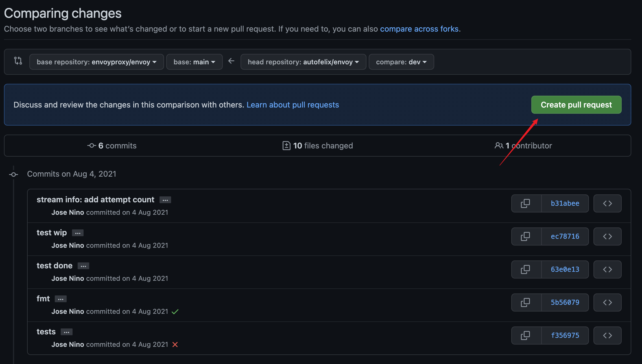This screenshot has width=642, height=364.
Task: Follow the 'compare across forks' link
Action: click(x=419, y=29)
